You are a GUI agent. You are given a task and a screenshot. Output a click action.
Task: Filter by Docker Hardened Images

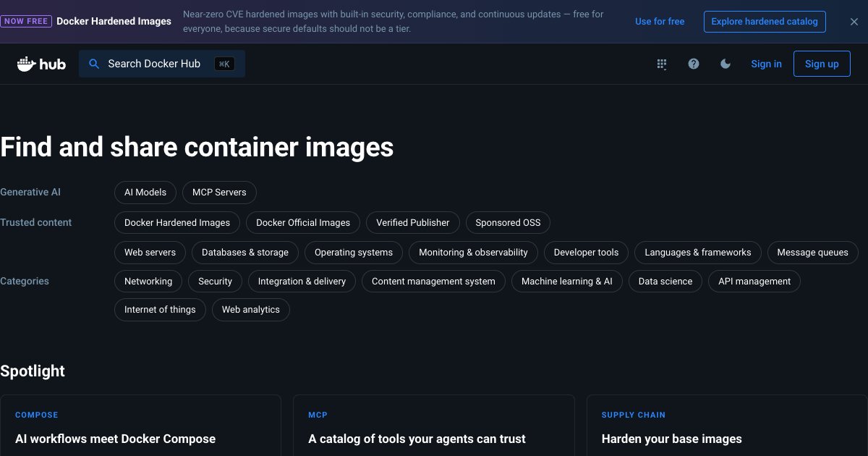point(177,223)
